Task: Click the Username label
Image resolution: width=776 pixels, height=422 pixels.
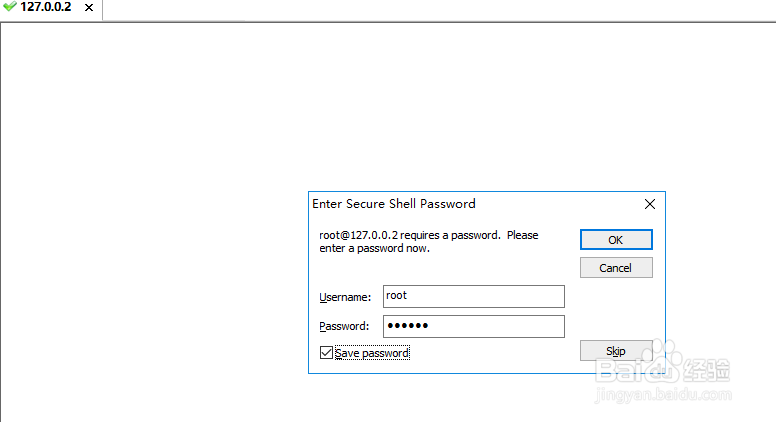Action: [345, 297]
